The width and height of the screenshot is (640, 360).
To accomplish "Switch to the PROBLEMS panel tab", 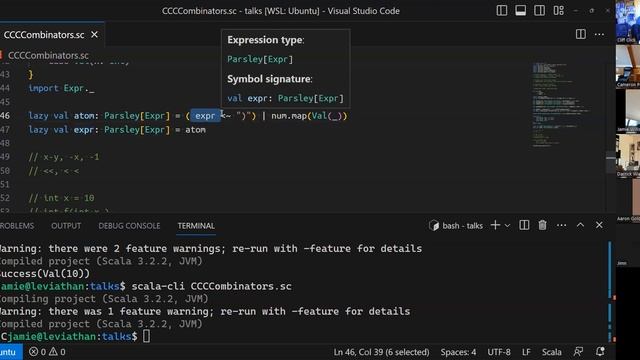I will coord(17,226).
